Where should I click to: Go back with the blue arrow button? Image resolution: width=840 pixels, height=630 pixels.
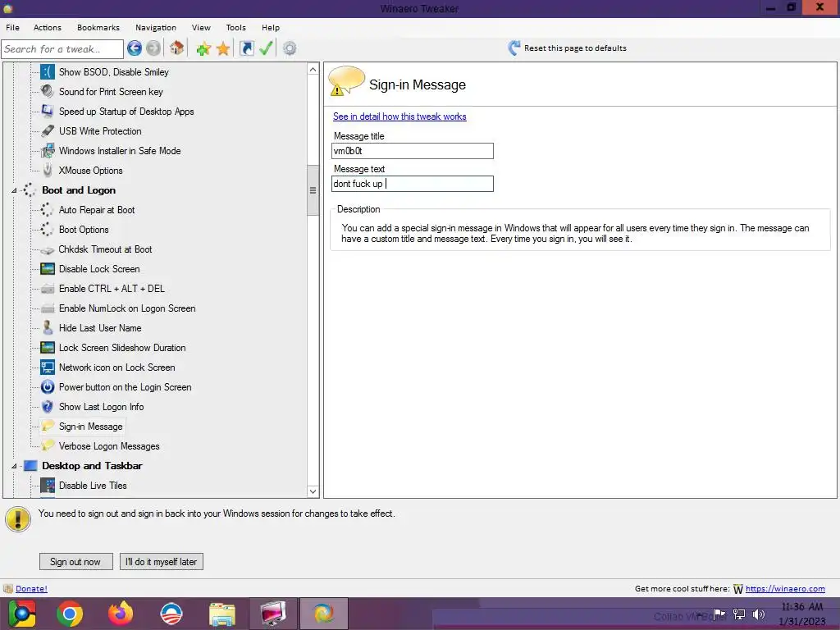pyautogui.click(x=135, y=48)
